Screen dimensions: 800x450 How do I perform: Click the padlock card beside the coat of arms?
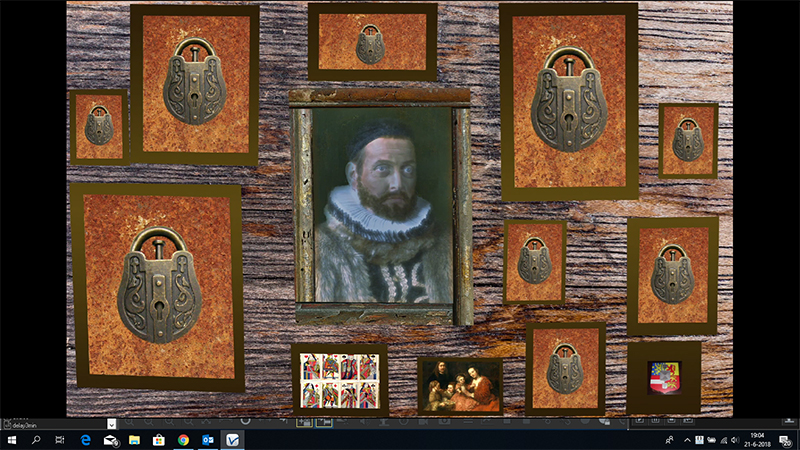pos(565,368)
